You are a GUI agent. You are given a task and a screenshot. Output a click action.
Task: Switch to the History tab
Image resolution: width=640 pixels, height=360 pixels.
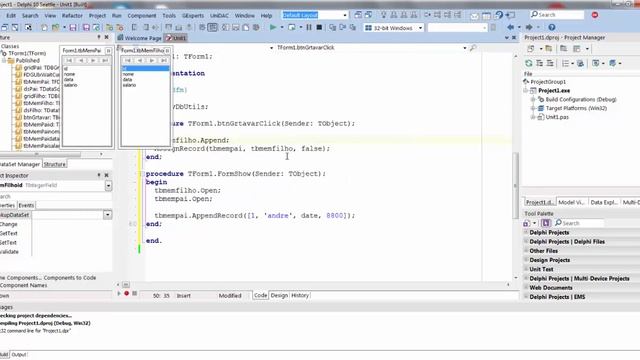tap(300, 295)
